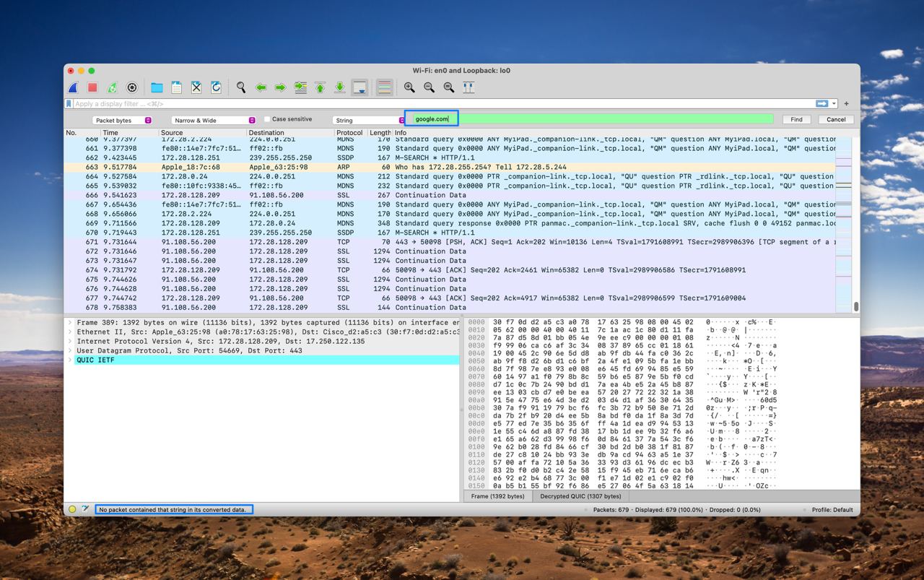This screenshot has width=924, height=580.
Task: Click the display filter input field
Action: tap(433, 104)
